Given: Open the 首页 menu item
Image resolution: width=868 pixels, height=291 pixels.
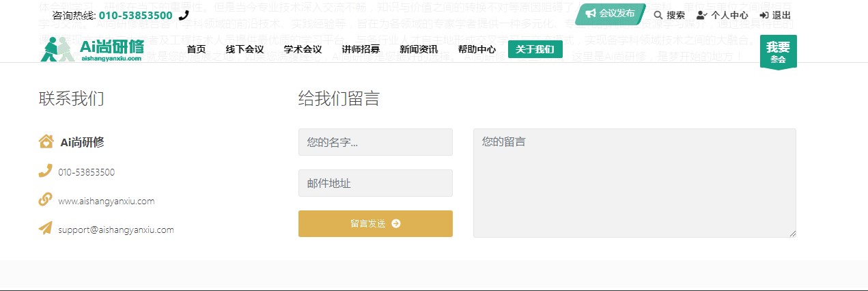Looking at the screenshot, I should (196, 49).
